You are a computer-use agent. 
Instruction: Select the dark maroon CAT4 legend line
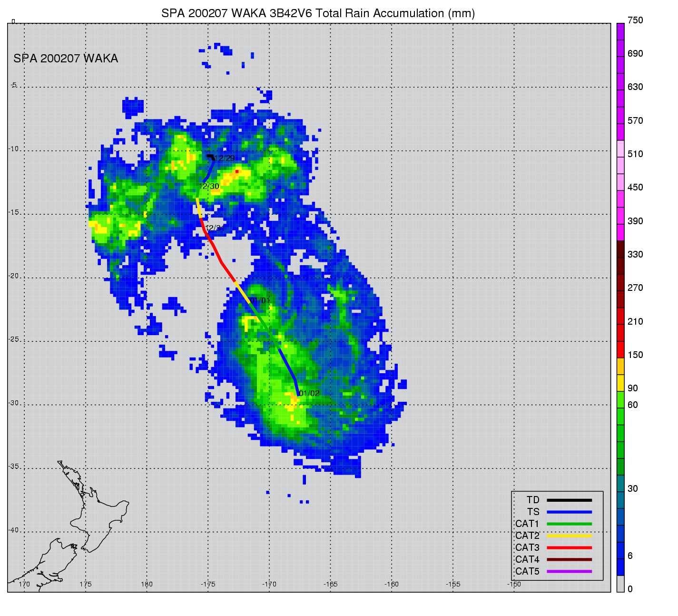tap(569, 560)
